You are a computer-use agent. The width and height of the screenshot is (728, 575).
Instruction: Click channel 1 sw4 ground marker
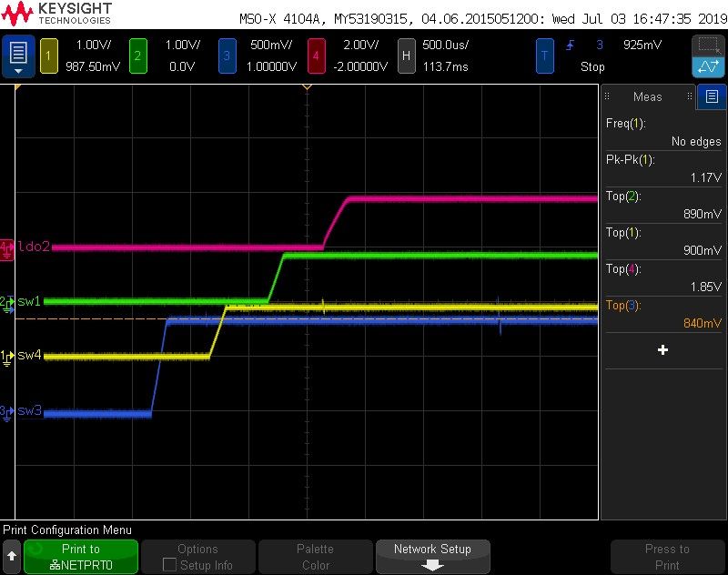click(7, 358)
